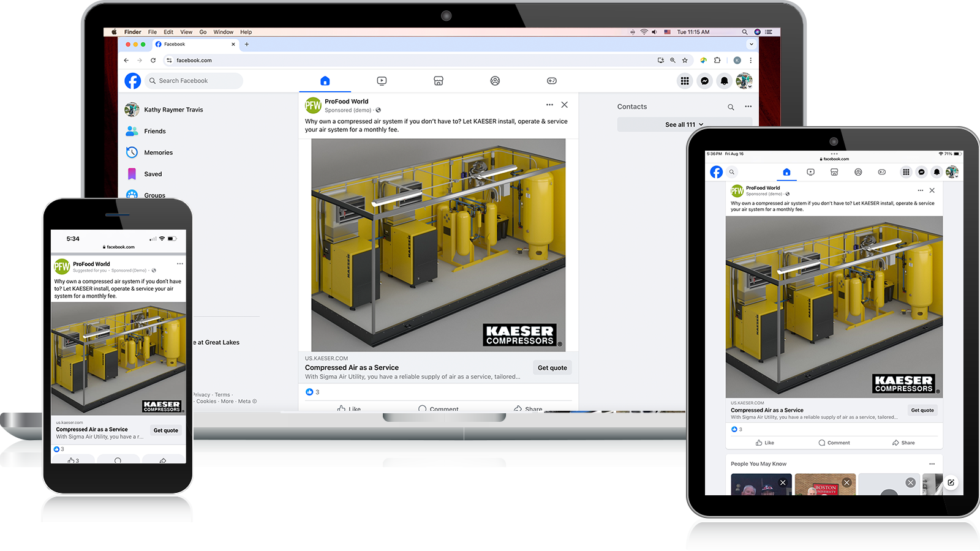
Task: Open People You May Know options on tablet
Action: point(932,463)
